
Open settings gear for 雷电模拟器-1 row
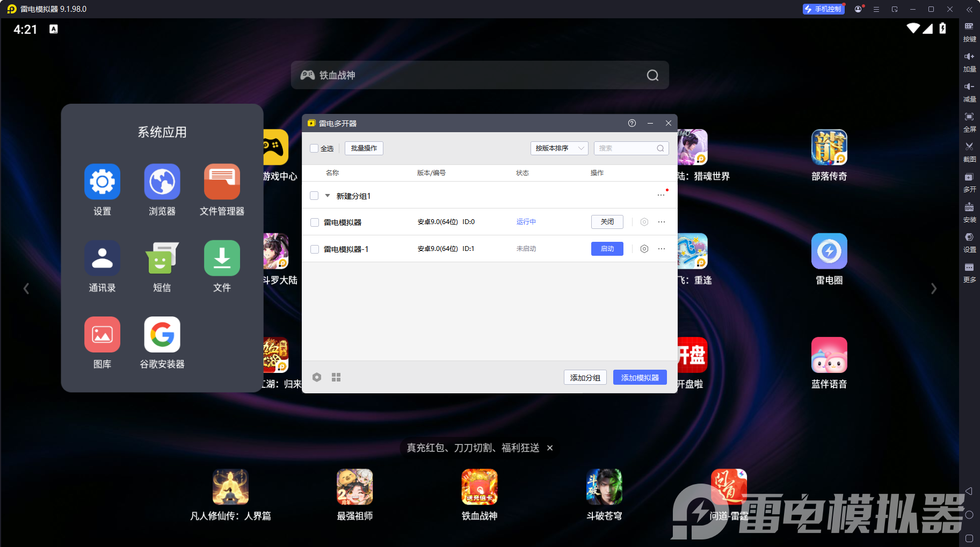coord(644,249)
